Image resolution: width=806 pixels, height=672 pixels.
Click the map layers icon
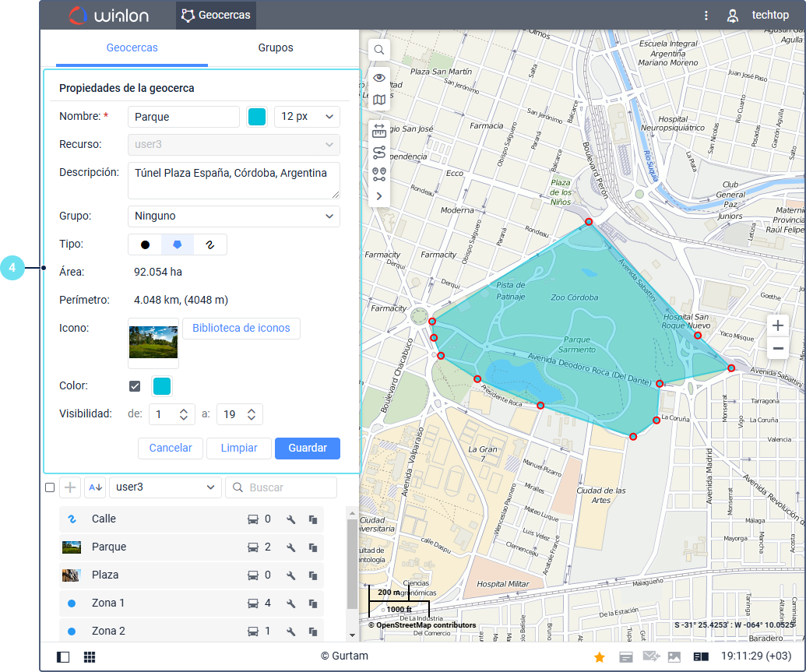379,100
